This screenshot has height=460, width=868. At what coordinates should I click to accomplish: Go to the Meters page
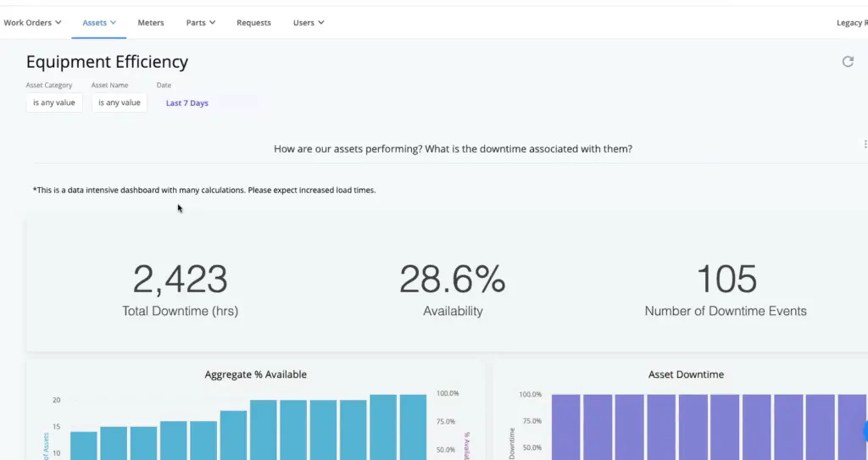151,23
